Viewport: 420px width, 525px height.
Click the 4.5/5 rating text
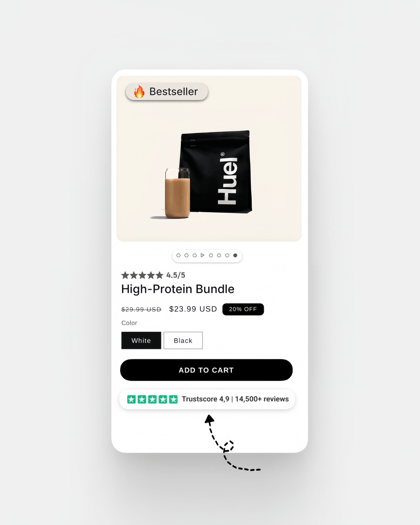click(x=176, y=275)
